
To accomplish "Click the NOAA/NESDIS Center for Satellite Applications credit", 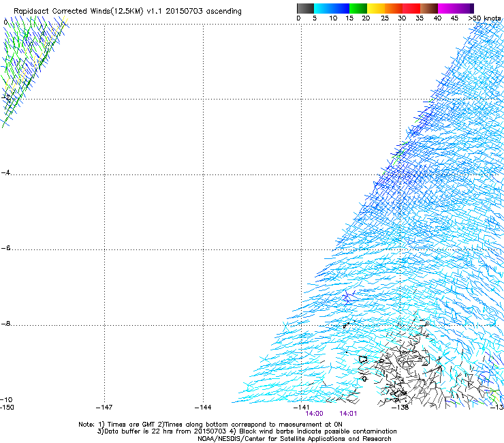I will [x=294, y=439].
